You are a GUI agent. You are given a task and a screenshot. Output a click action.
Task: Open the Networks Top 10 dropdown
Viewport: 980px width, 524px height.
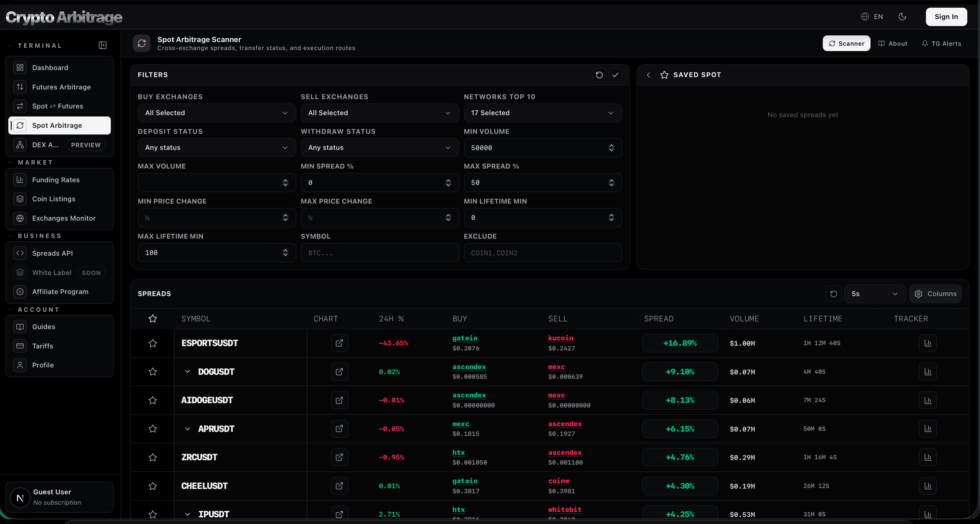(543, 113)
